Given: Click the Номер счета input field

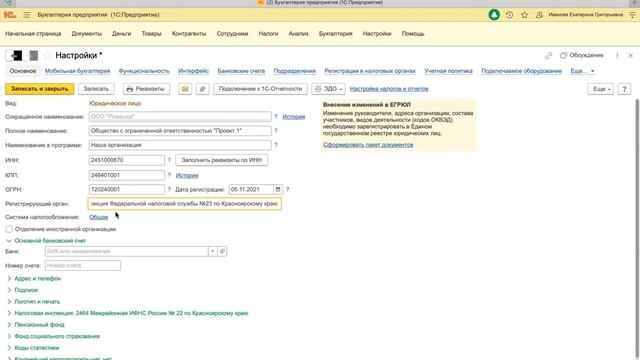Looking at the screenshot, I should (x=83, y=266).
